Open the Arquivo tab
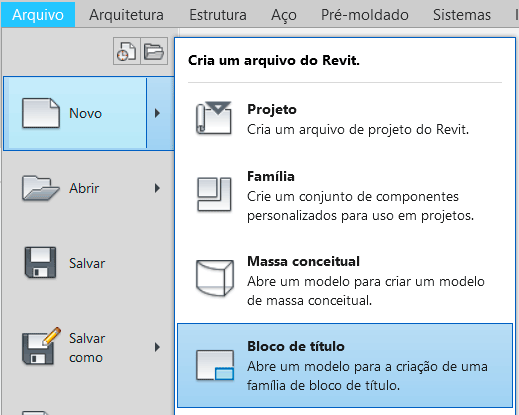The width and height of the screenshot is (519, 415). point(38,15)
